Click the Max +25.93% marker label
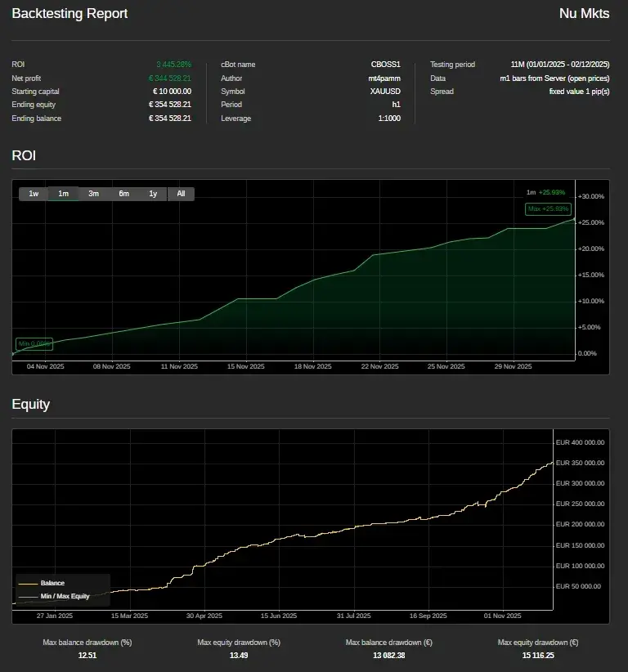 [548, 209]
